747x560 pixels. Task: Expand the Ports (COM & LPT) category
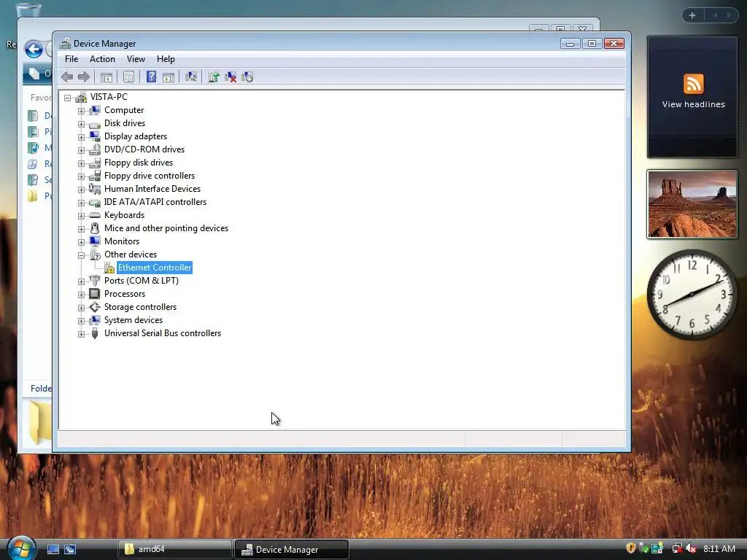[82, 281]
